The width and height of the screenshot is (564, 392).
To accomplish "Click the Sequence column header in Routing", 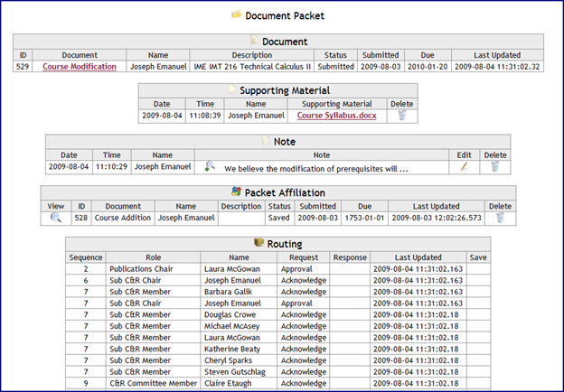I will [x=86, y=257].
